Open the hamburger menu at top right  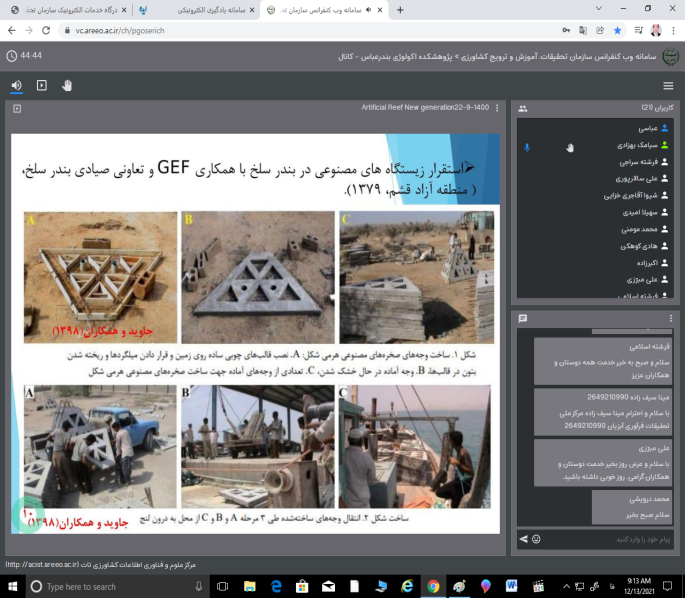click(x=668, y=85)
